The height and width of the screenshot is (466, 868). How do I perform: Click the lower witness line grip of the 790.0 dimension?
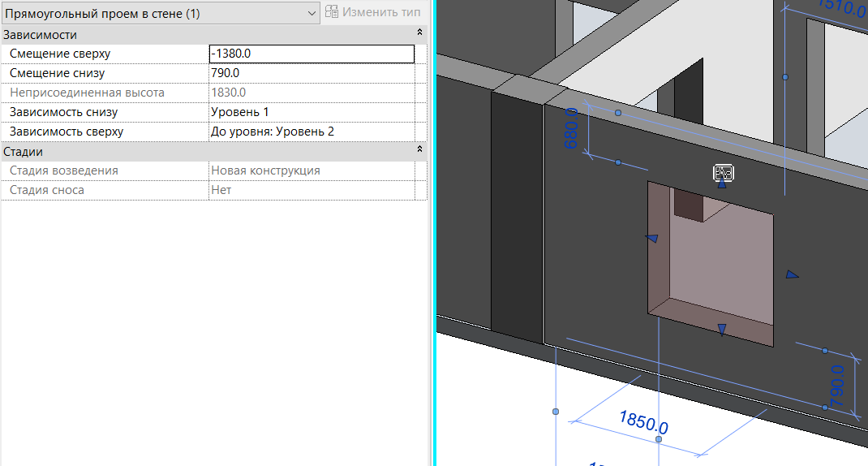point(825,408)
